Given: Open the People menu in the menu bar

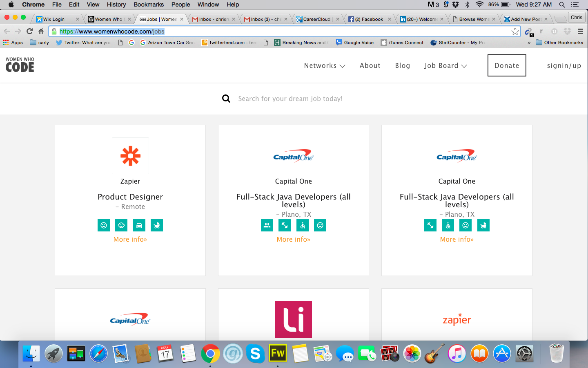Looking at the screenshot, I should pyautogui.click(x=180, y=4).
